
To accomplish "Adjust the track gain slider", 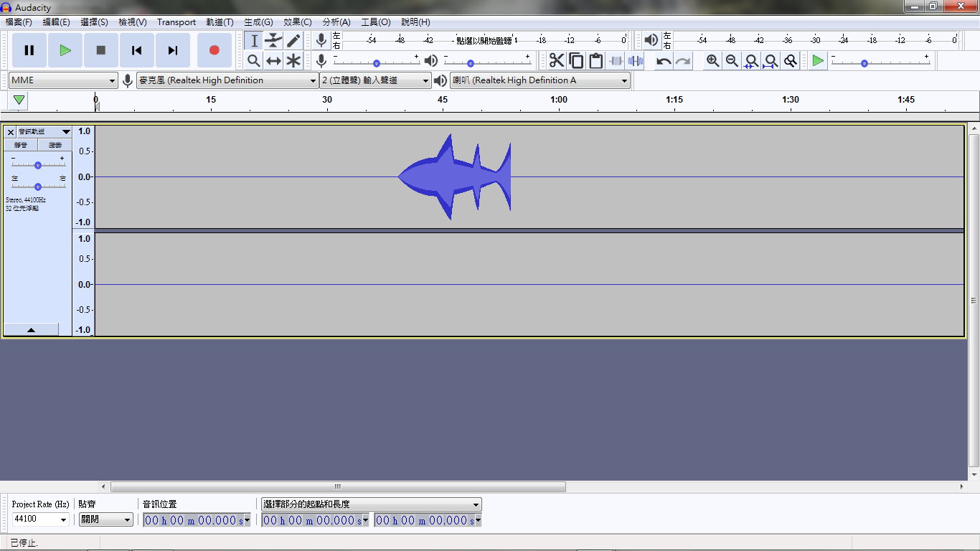I will click(x=37, y=165).
